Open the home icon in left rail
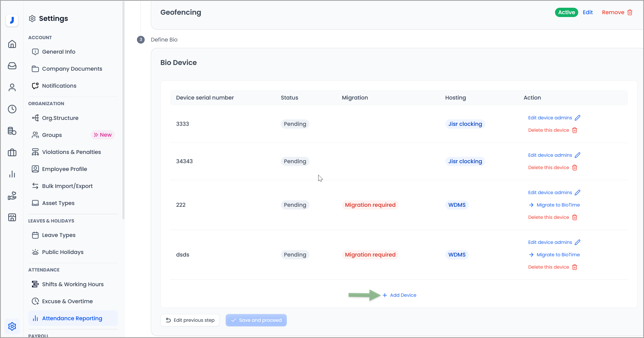This screenshot has height=338, width=644. tap(12, 44)
